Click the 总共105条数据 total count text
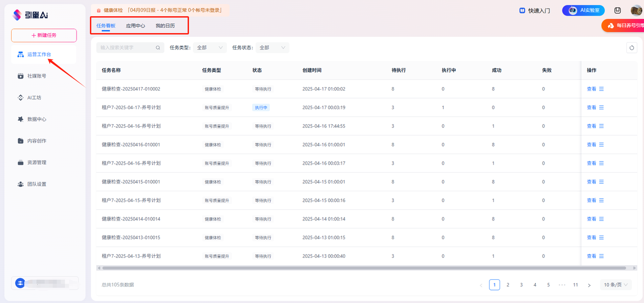Viewport: 644px width, 303px height. click(x=118, y=285)
